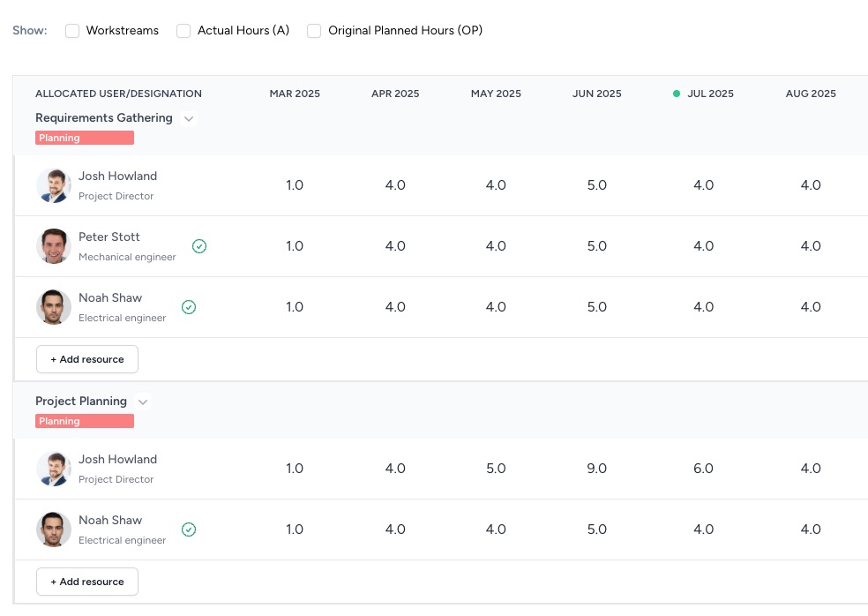Click green check icon beside Peter Stott
The image size is (868, 616).
point(199,246)
